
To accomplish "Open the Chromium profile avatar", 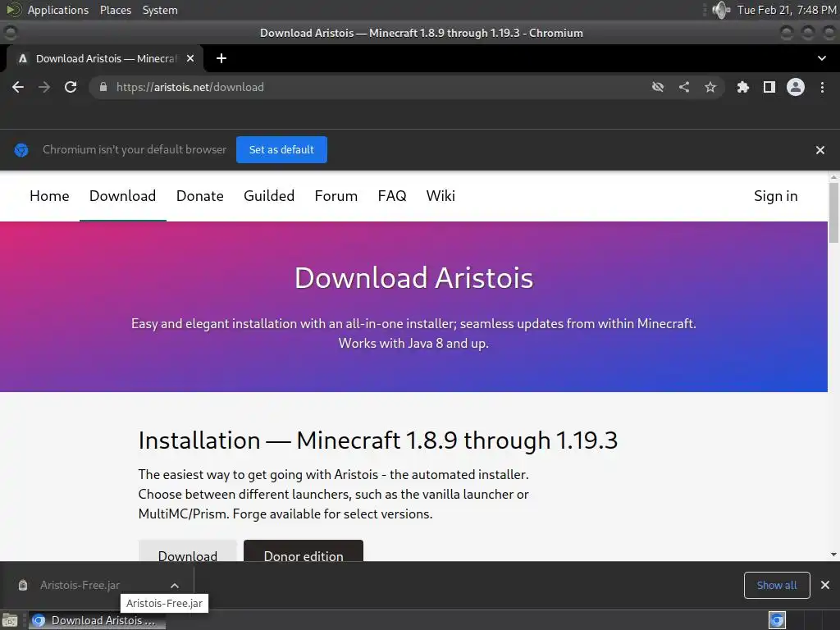I will pyautogui.click(x=796, y=87).
